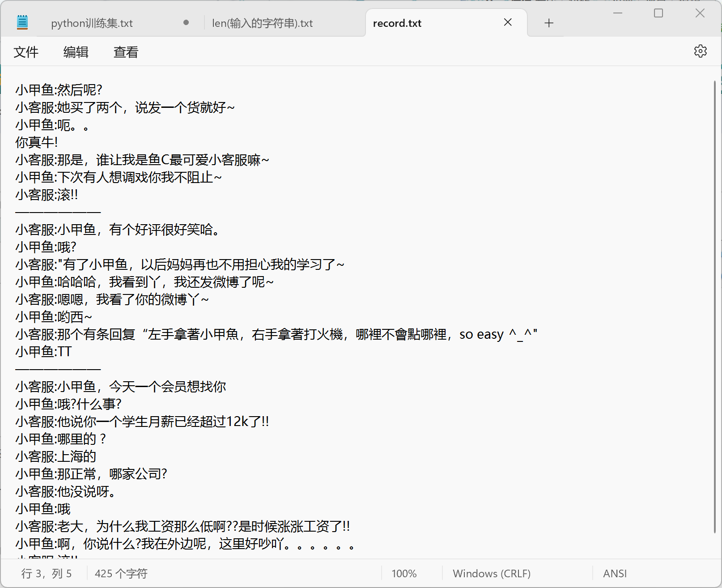Image resolution: width=722 pixels, height=588 pixels.
Task: Click the 425 个字符 count in status bar
Action: click(x=121, y=574)
